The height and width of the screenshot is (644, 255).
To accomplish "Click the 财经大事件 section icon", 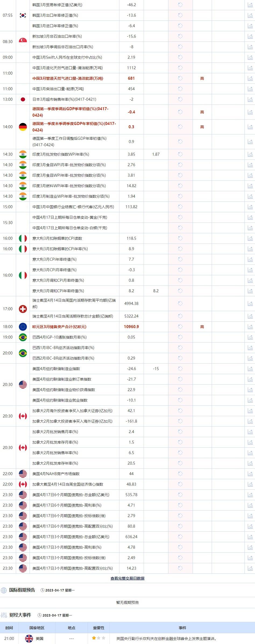I will (4, 615).
